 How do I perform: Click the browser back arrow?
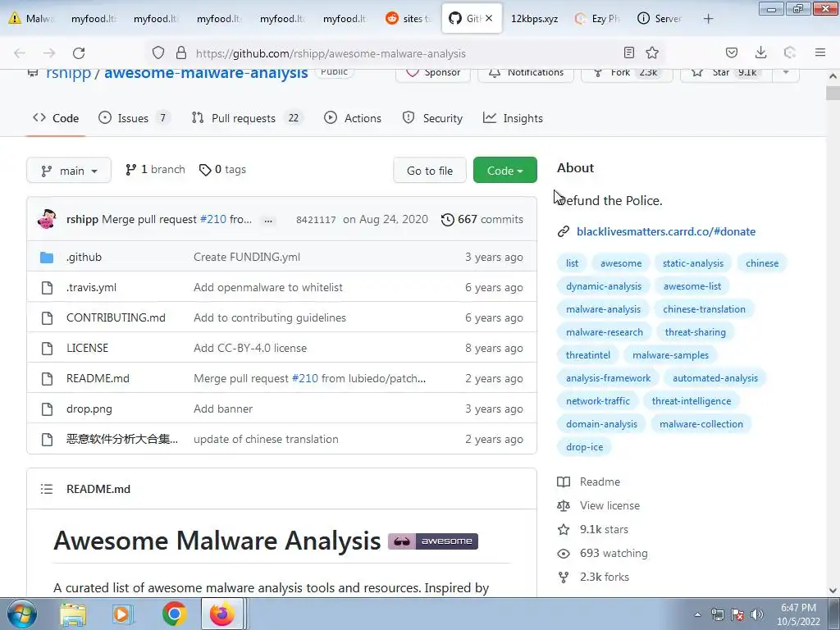pos(20,53)
